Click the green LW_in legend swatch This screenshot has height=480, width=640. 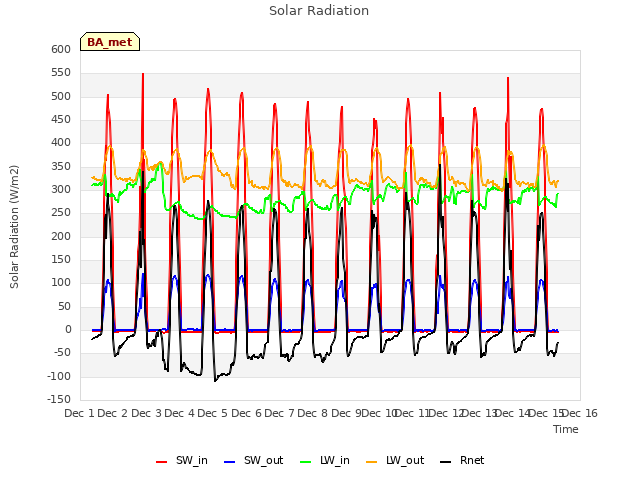coord(305,462)
